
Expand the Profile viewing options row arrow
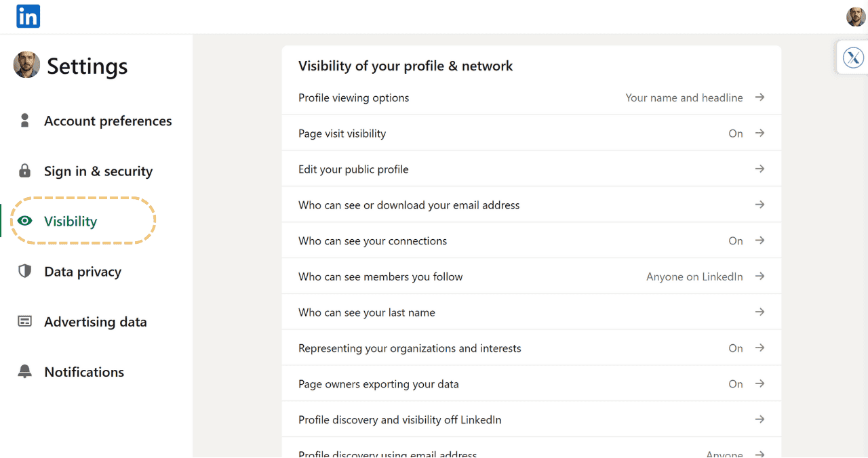(759, 98)
